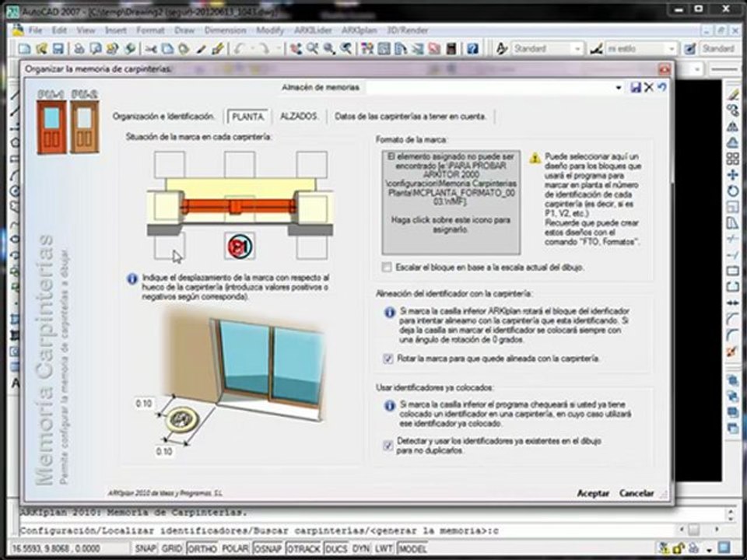Image resolution: width=747 pixels, height=560 pixels.
Task: Select top-left mark position box
Action: (x=170, y=165)
